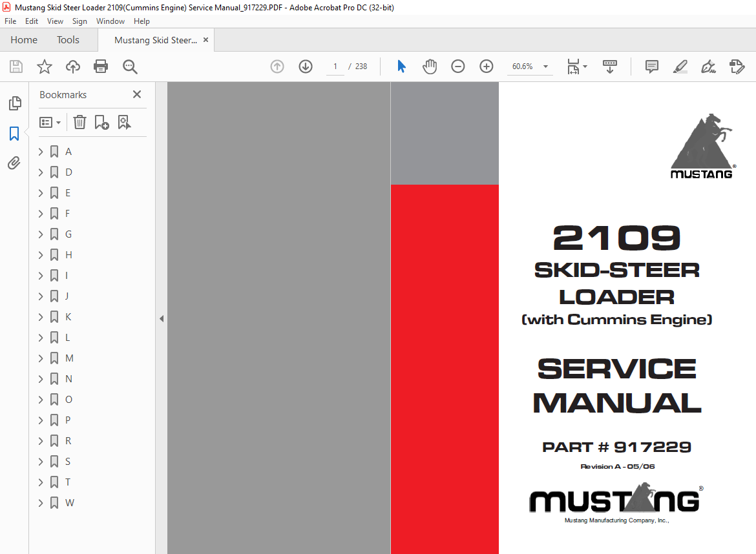Open the Find text search tool

(x=130, y=67)
